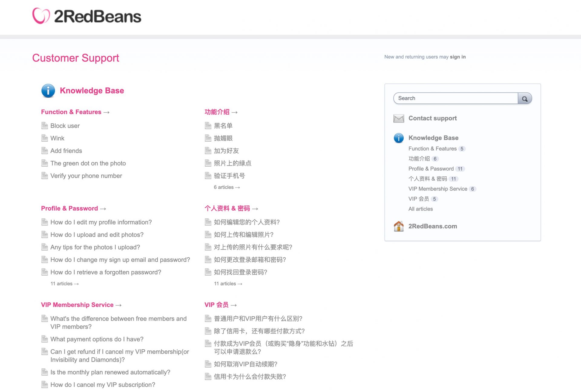The width and height of the screenshot is (581, 392).
Task: Click the Contact support envelope icon
Action: click(399, 118)
